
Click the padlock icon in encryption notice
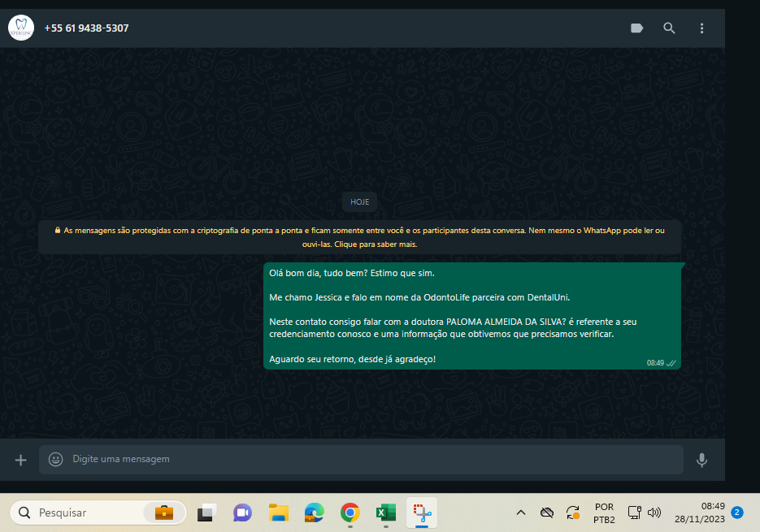coord(58,230)
